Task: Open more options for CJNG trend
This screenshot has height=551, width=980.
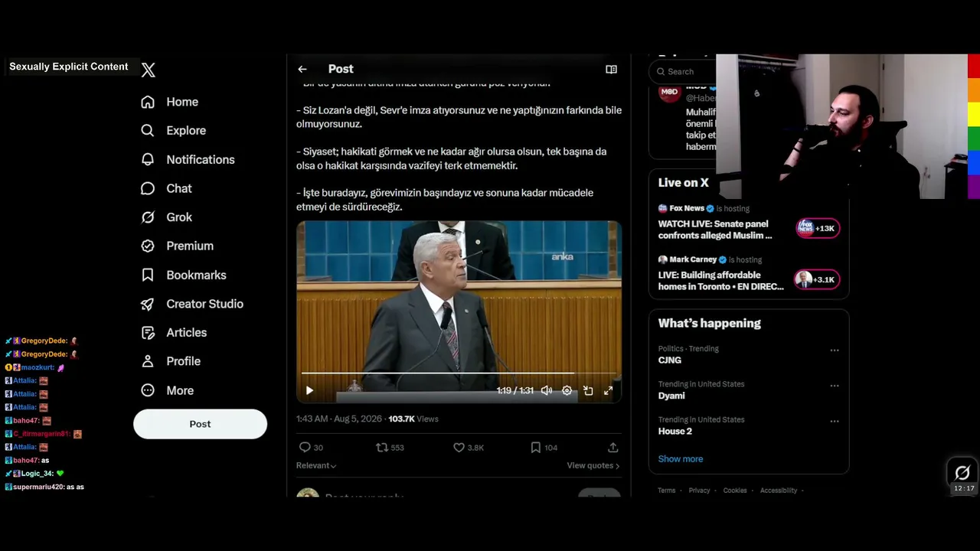Action: [835, 350]
